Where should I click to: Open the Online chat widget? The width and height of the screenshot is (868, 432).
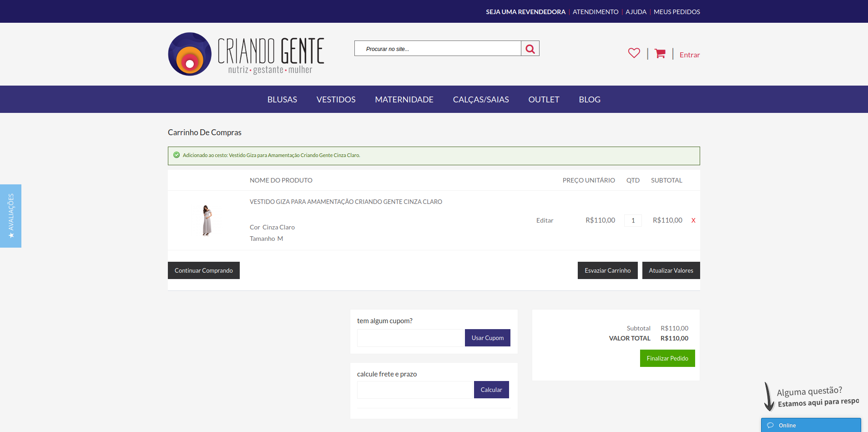click(x=811, y=425)
